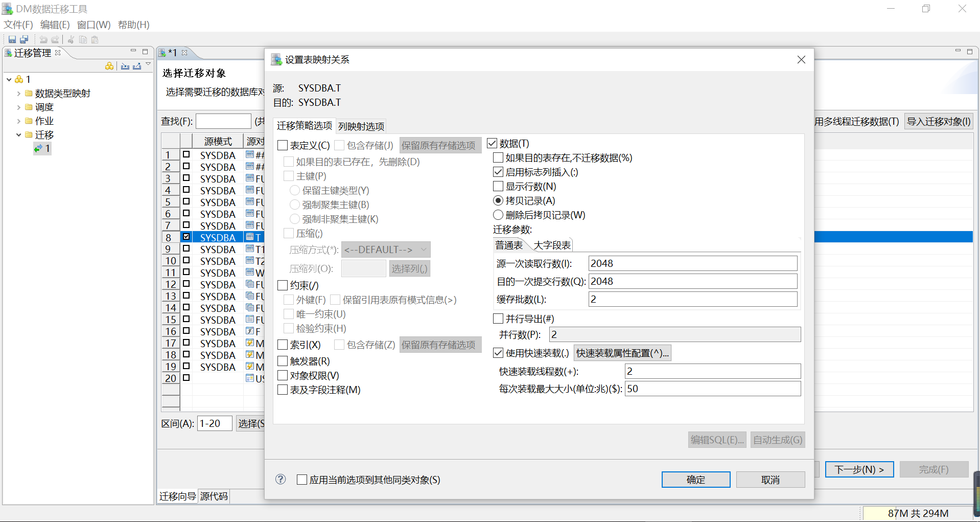The image size is (980, 522).
Task: Uncheck the 使用快速装载 checkbox
Action: click(x=498, y=353)
